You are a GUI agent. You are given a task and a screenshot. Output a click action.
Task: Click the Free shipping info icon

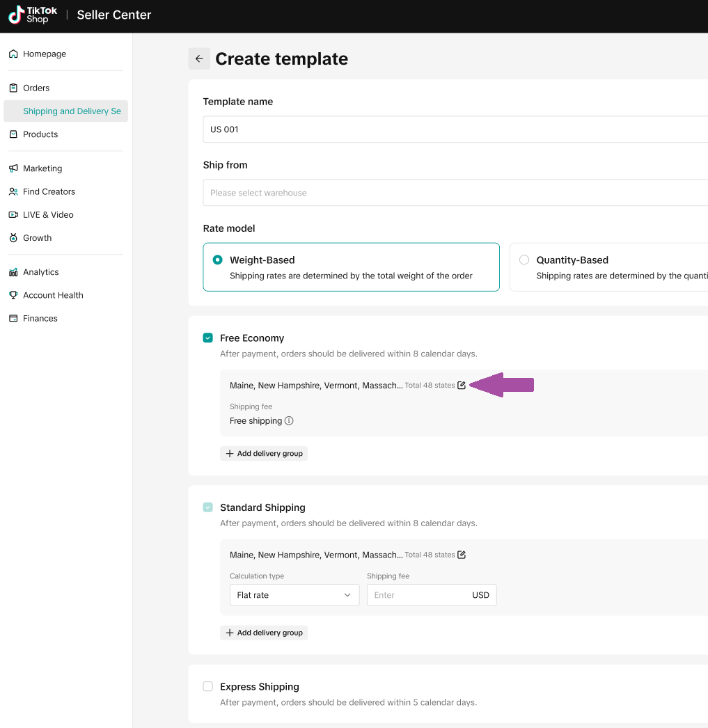click(289, 421)
